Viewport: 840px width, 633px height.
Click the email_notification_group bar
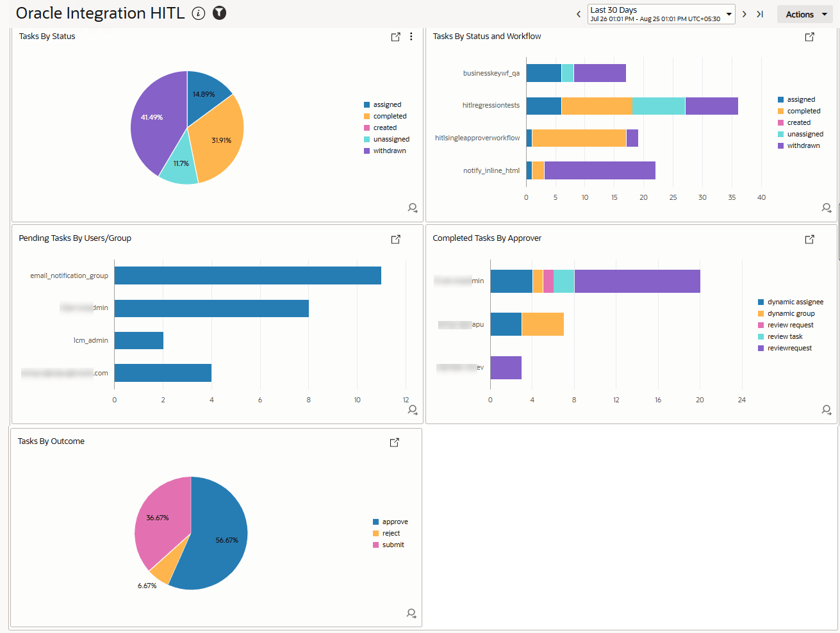(247, 275)
